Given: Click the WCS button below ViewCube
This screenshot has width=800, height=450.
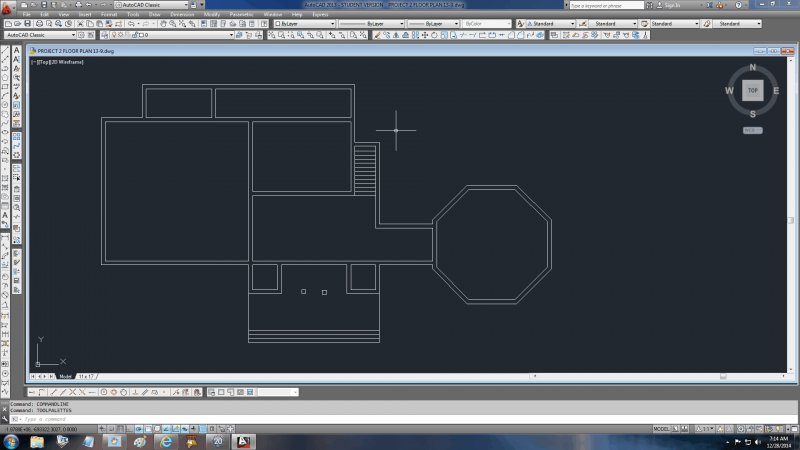Looking at the screenshot, I should [753, 131].
